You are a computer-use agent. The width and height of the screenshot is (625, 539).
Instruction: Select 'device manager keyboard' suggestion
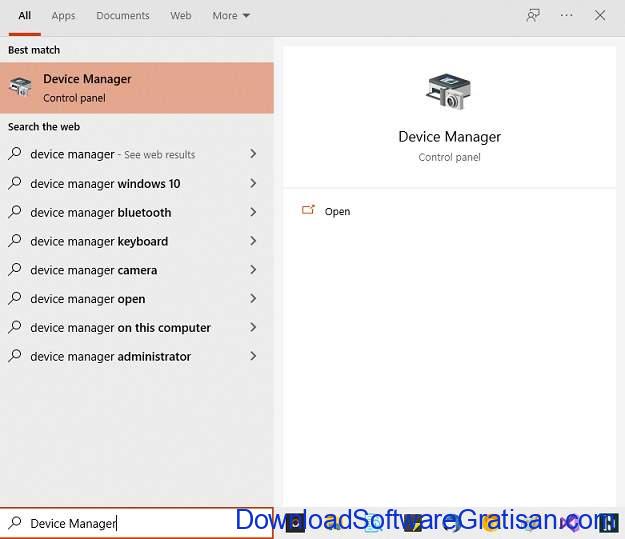pyautogui.click(x=99, y=241)
